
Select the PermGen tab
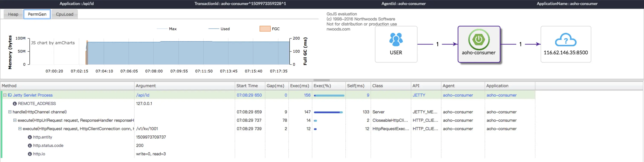point(37,14)
